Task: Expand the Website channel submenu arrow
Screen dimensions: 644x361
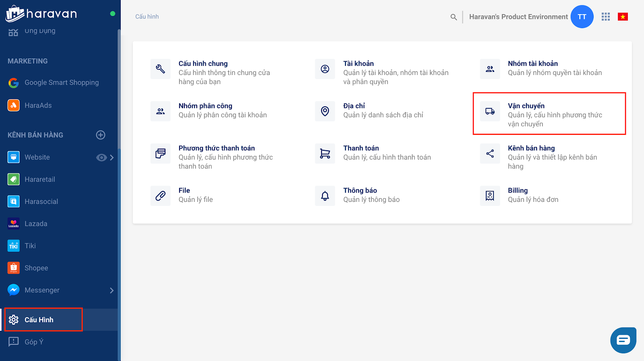Action: 112,158
